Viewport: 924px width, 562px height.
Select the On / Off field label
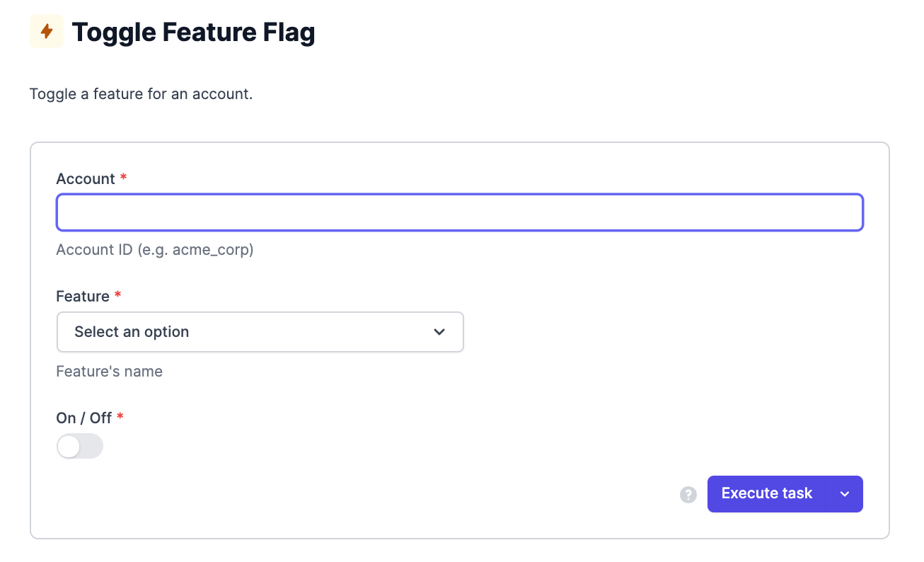84,418
